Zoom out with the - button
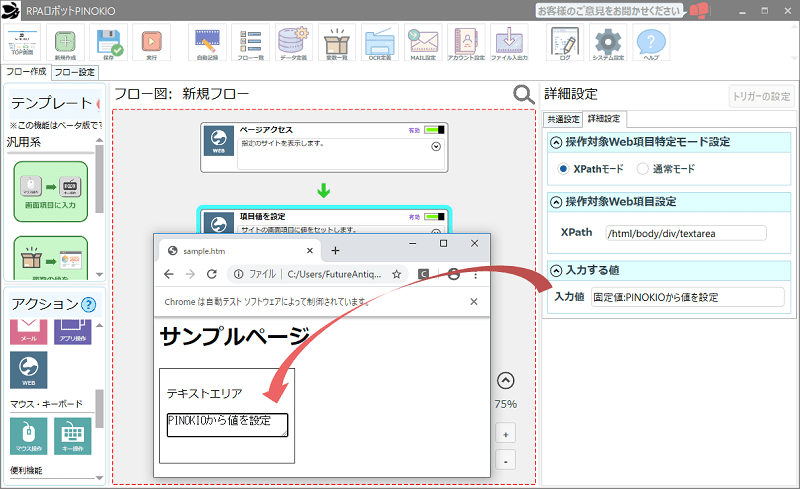 505,460
